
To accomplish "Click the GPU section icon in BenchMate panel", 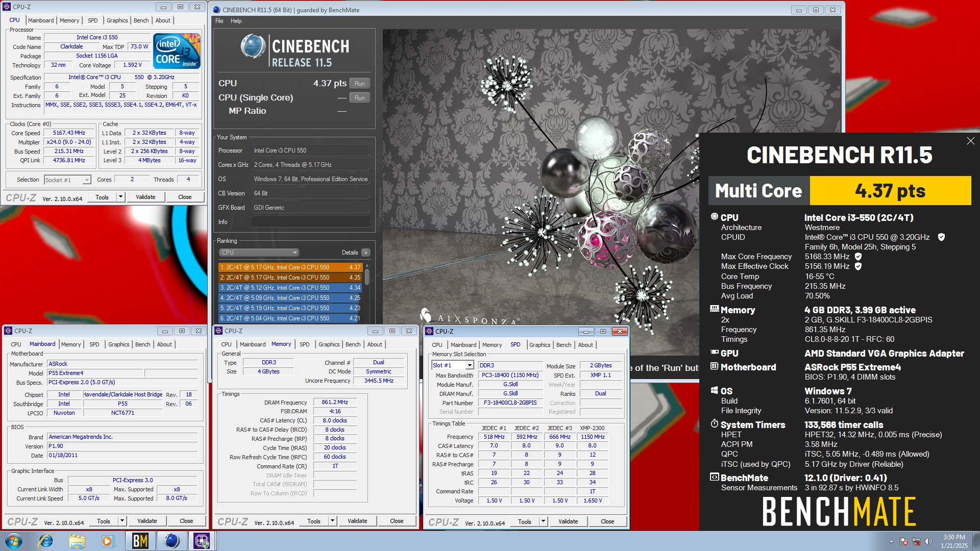I will point(715,353).
